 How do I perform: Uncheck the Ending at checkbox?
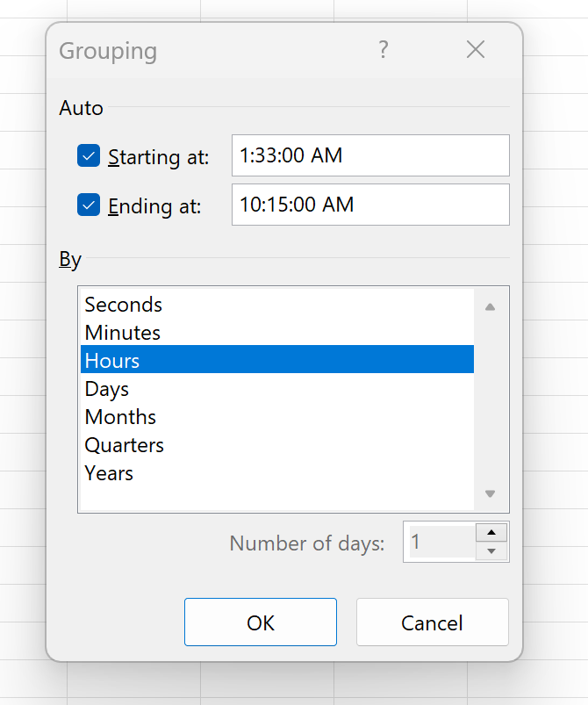point(88,205)
